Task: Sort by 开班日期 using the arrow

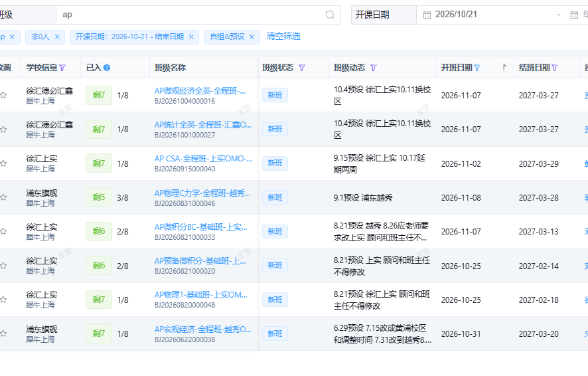Action: [x=504, y=68]
